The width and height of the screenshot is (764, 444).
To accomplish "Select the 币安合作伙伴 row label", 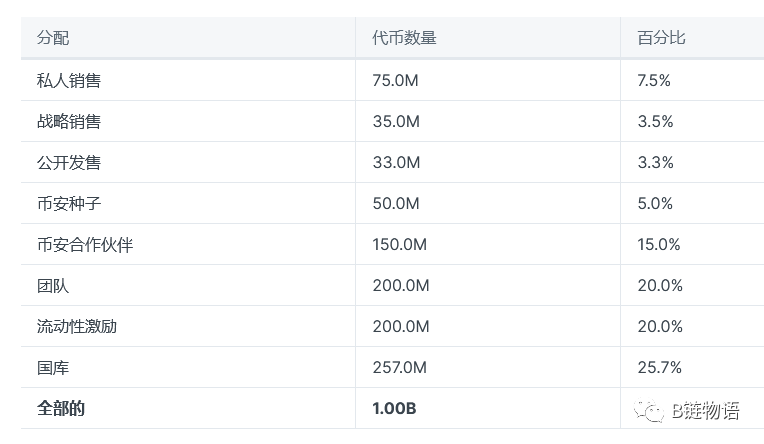I will 85,244.
